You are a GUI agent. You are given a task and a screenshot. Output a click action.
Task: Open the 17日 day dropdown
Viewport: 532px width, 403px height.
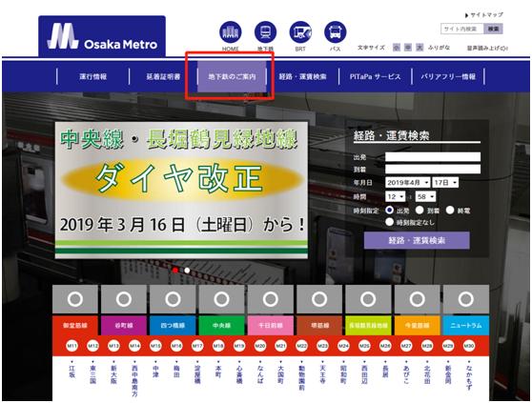[445, 183]
